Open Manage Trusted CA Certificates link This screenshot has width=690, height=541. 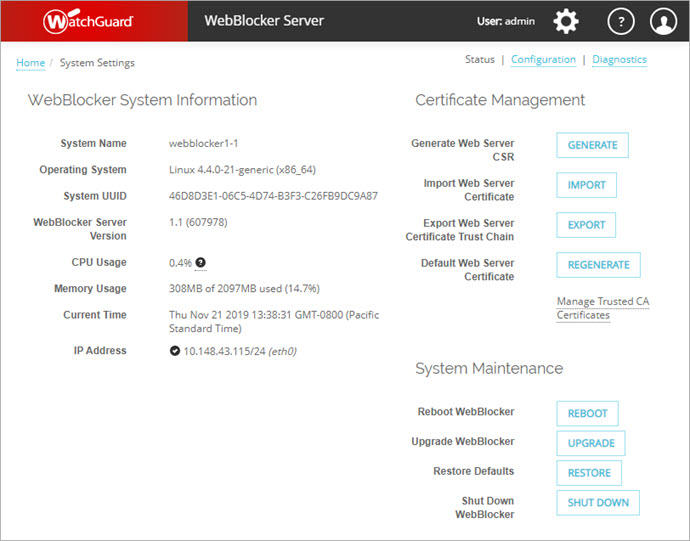coord(602,308)
